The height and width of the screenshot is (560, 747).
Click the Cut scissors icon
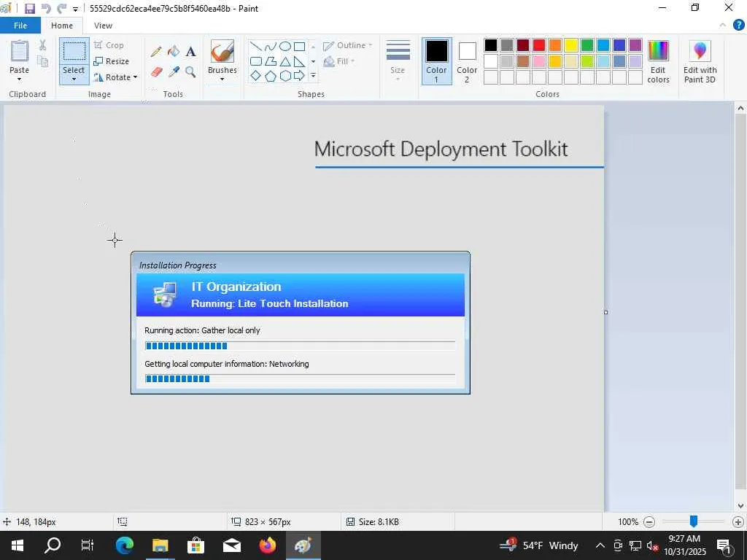43,45
